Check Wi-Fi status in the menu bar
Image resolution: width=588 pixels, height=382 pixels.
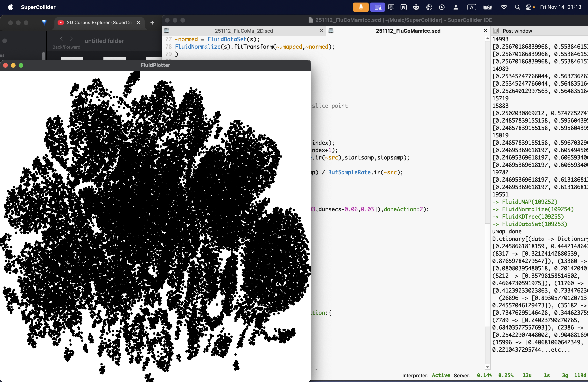504,7
